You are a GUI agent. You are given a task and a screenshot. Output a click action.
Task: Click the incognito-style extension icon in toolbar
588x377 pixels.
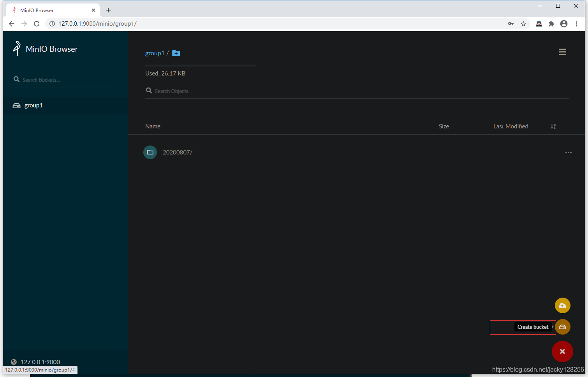pyautogui.click(x=539, y=24)
